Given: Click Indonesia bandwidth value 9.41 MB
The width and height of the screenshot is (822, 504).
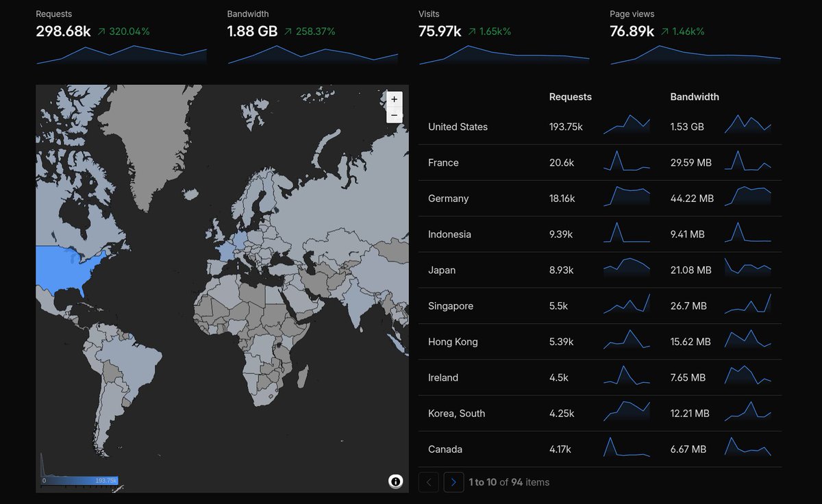Looking at the screenshot, I should coord(687,234).
